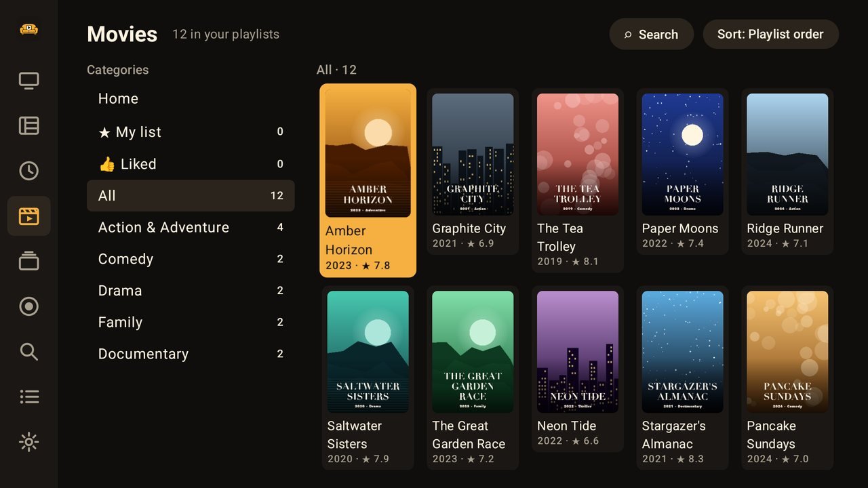868x488 pixels.
Task: Click the 'Categories' label
Action: pyautogui.click(x=118, y=70)
